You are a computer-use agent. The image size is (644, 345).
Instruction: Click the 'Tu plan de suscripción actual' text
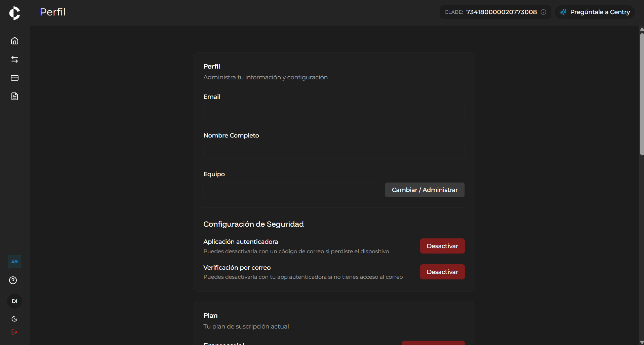click(x=246, y=327)
